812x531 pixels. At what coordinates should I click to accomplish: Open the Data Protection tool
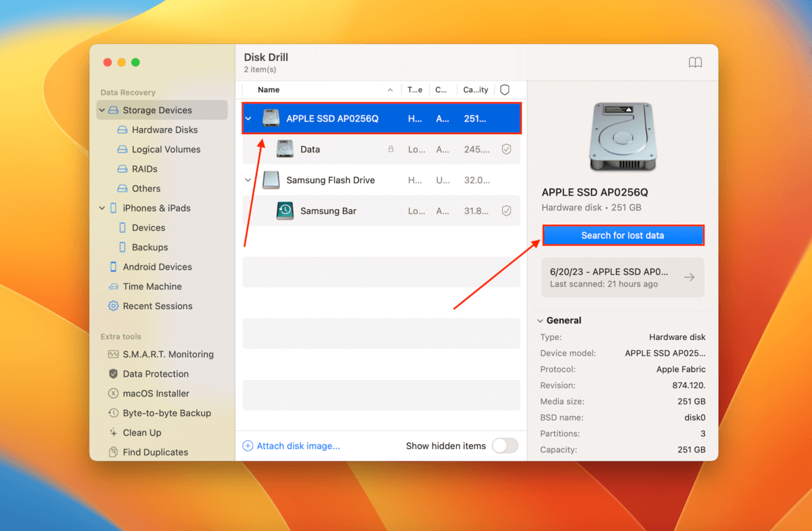(x=156, y=374)
